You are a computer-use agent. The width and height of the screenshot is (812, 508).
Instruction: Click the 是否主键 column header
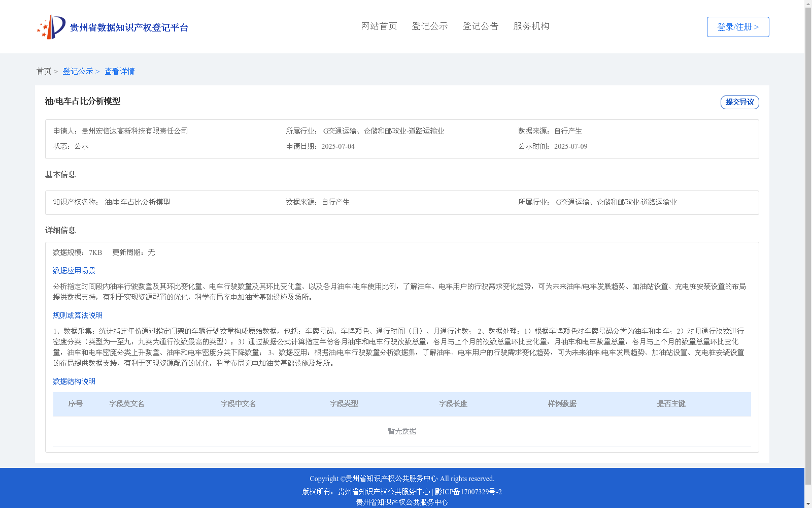(671, 404)
